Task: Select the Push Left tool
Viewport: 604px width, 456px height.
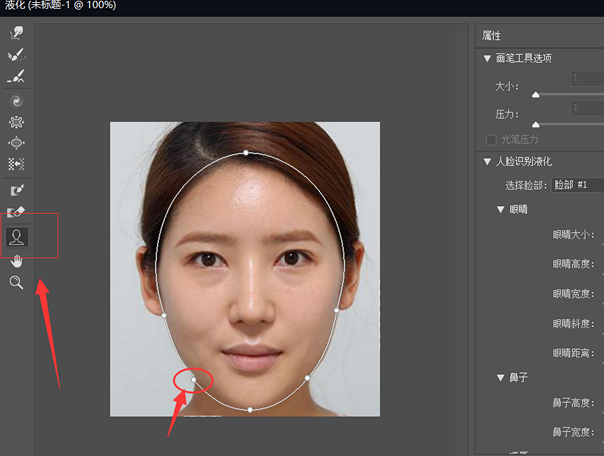Action: [17, 164]
